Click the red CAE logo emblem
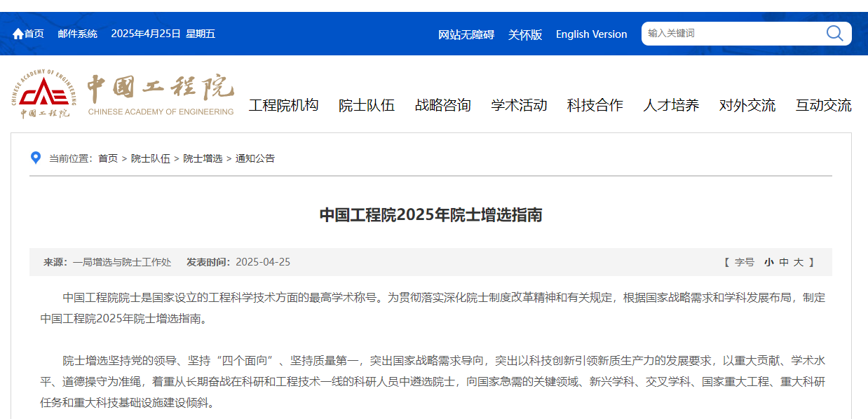The width and height of the screenshot is (868, 419). click(45, 92)
